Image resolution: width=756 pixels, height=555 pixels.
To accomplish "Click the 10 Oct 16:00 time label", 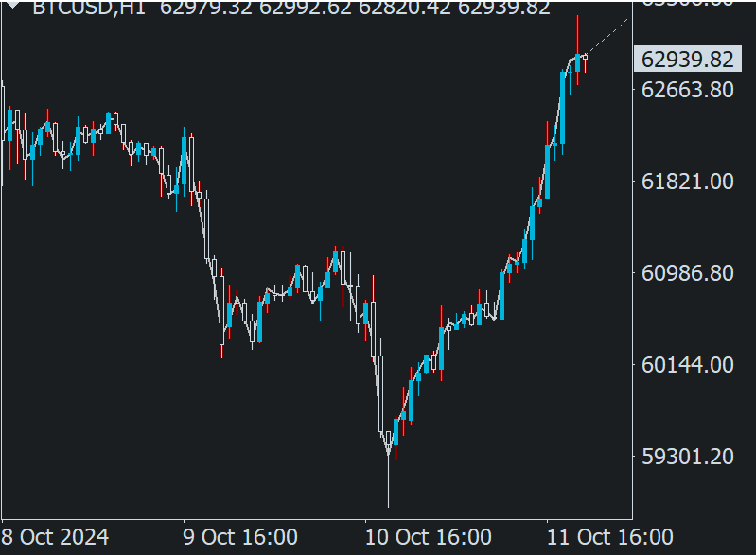I will point(428,537).
